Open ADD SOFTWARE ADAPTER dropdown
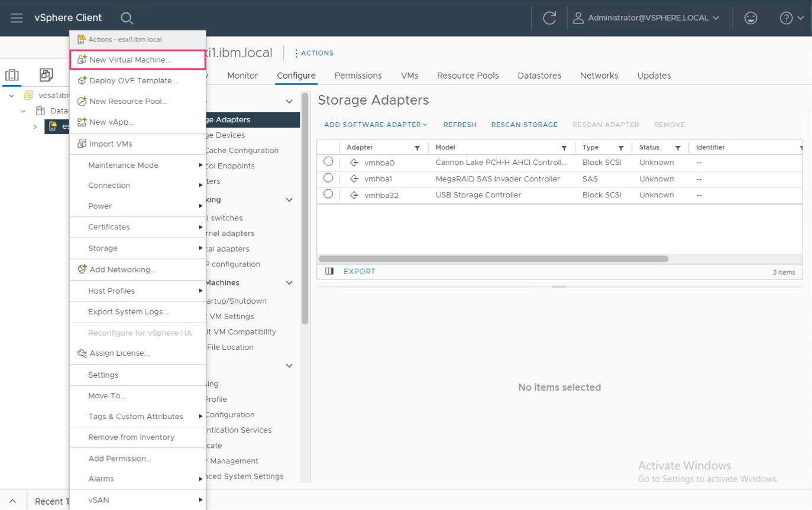The height and width of the screenshot is (510, 812). (376, 125)
